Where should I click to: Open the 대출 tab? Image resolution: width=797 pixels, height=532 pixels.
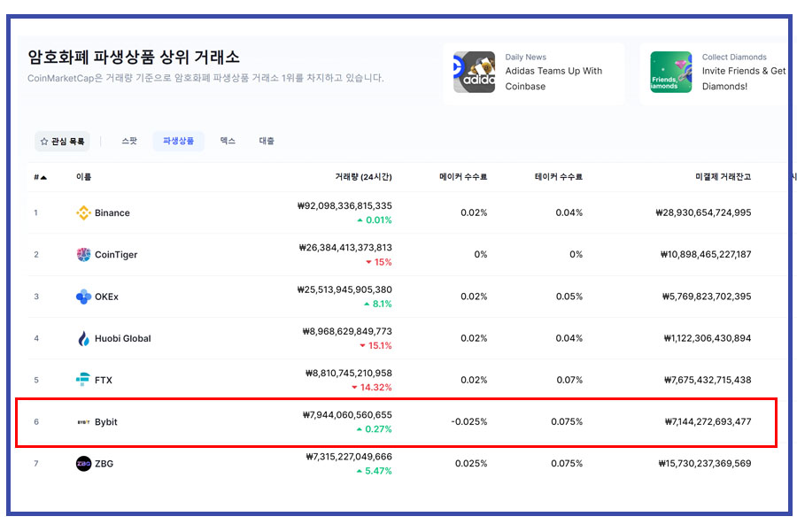click(267, 141)
